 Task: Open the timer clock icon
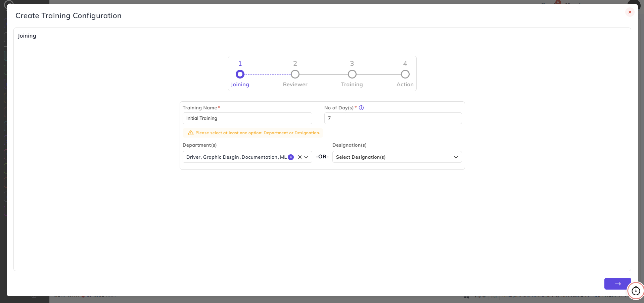pyautogui.click(x=636, y=291)
